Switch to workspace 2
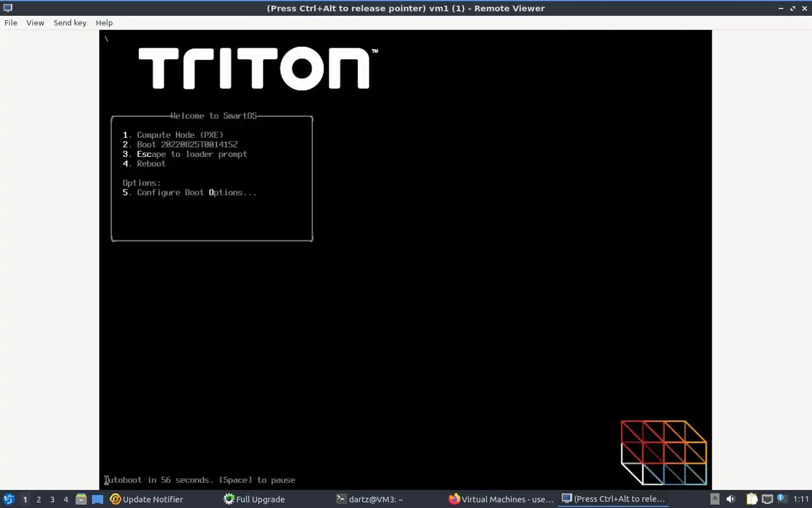This screenshot has height=508, width=812. [x=38, y=499]
